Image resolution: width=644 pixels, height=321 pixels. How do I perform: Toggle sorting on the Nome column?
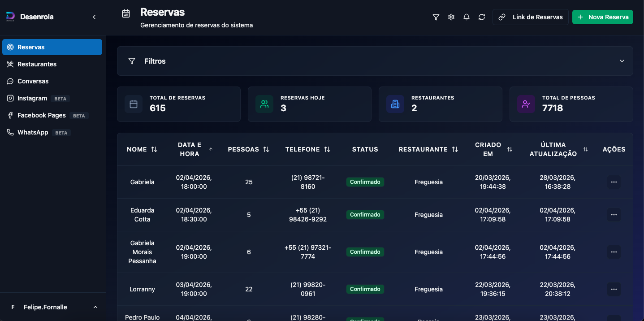pyautogui.click(x=155, y=149)
